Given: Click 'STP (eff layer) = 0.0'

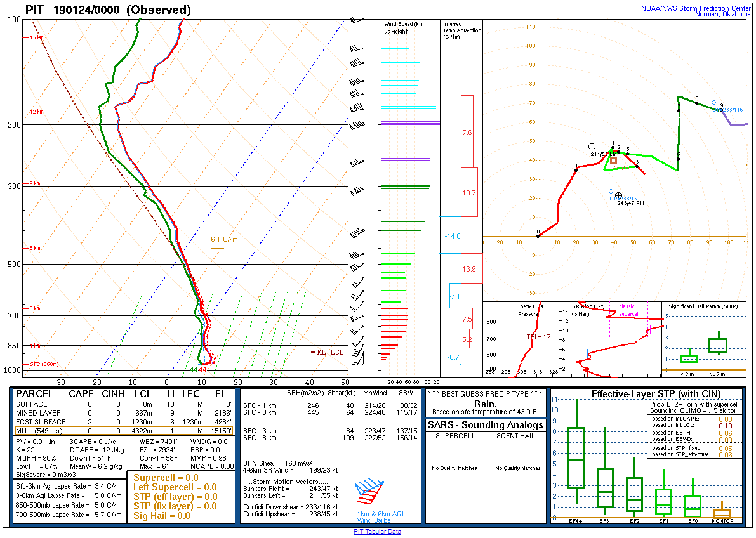Looking at the screenshot, I should click(175, 497).
